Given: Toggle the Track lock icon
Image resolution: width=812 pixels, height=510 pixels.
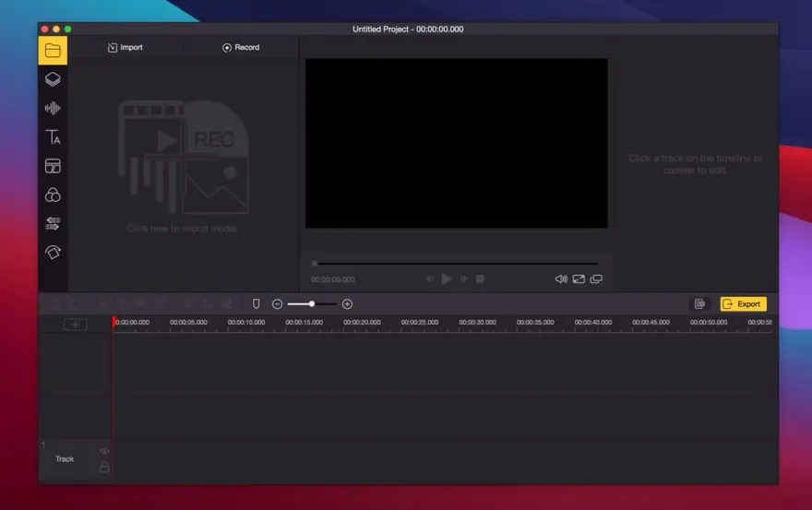Looking at the screenshot, I should click(x=104, y=467).
